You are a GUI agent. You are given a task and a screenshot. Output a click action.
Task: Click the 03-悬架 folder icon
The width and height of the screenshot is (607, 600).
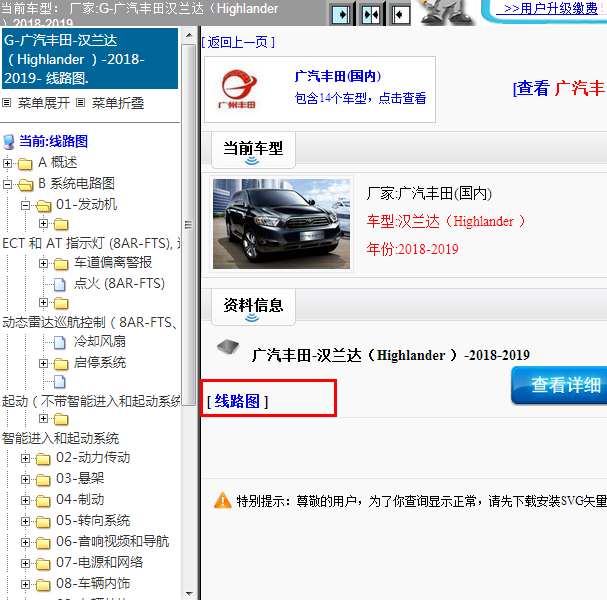[x=43, y=480]
